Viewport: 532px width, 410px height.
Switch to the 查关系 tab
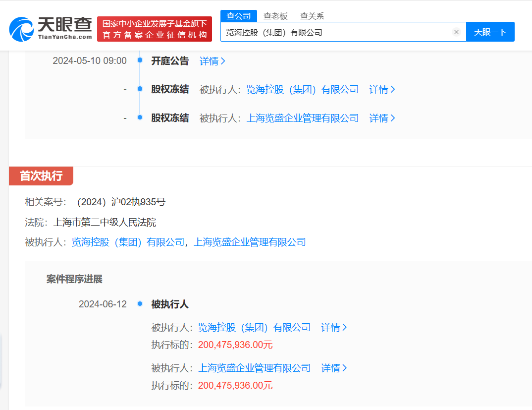pyautogui.click(x=312, y=16)
